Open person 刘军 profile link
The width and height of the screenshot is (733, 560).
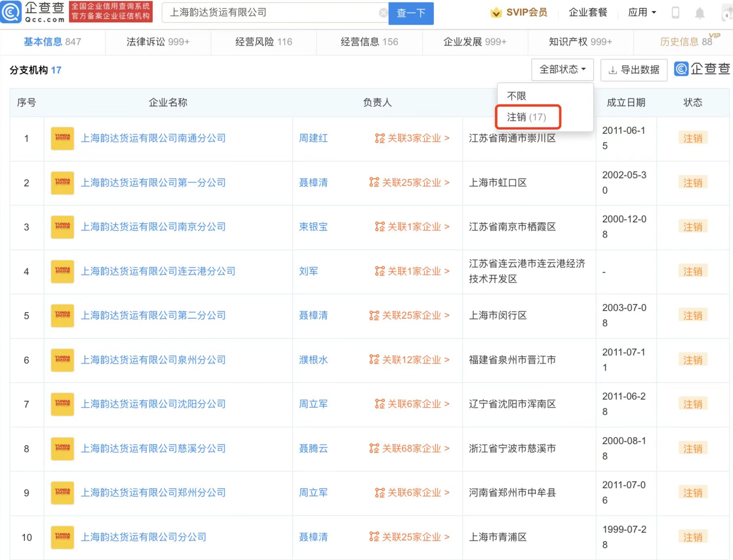308,272
